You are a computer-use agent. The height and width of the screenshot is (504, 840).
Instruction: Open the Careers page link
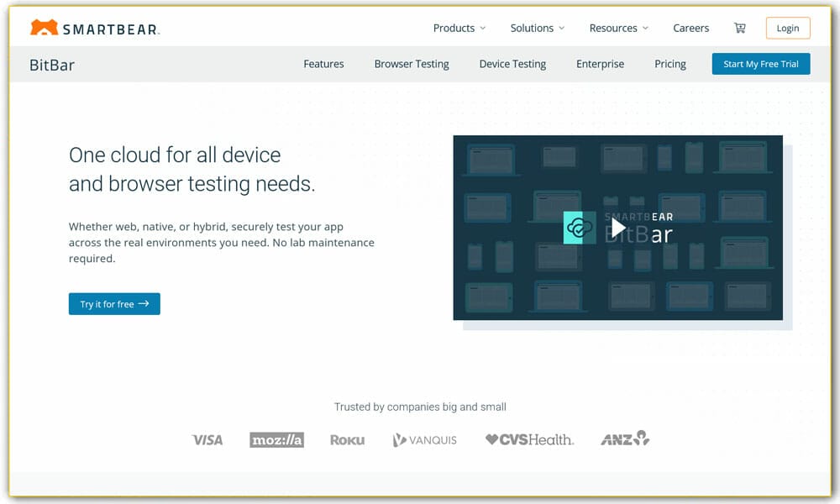(x=690, y=28)
